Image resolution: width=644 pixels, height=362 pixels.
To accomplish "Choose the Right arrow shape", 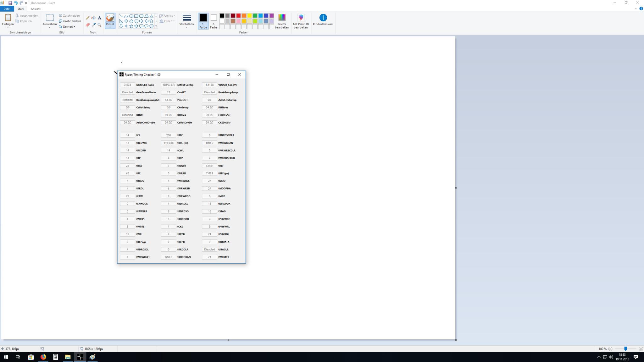I will click(x=141, y=21).
